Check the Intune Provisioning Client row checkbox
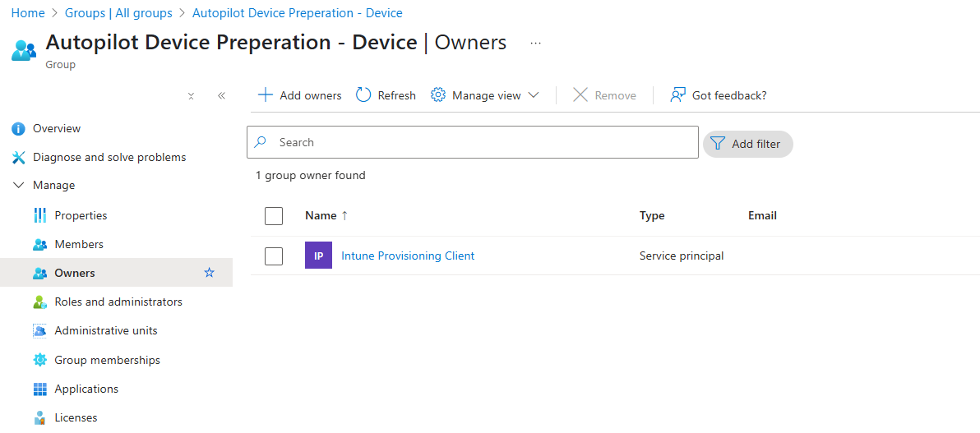980x433 pixels. click(x=274, y=256)
